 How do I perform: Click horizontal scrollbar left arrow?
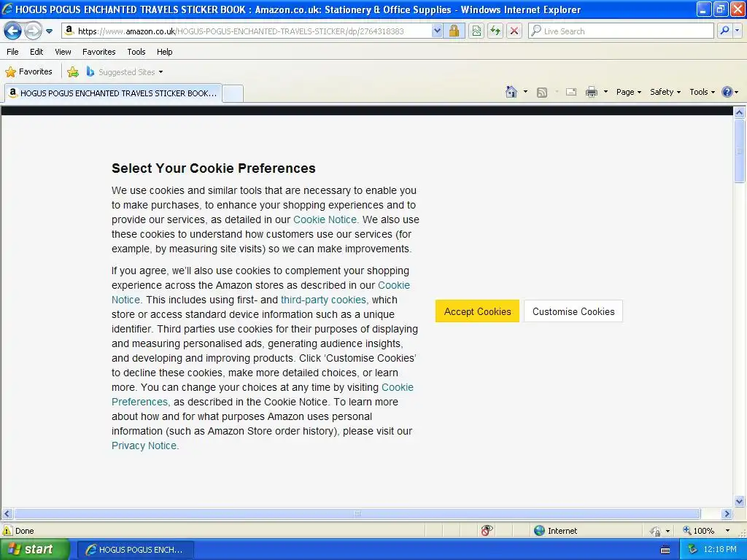pos(7,514)
